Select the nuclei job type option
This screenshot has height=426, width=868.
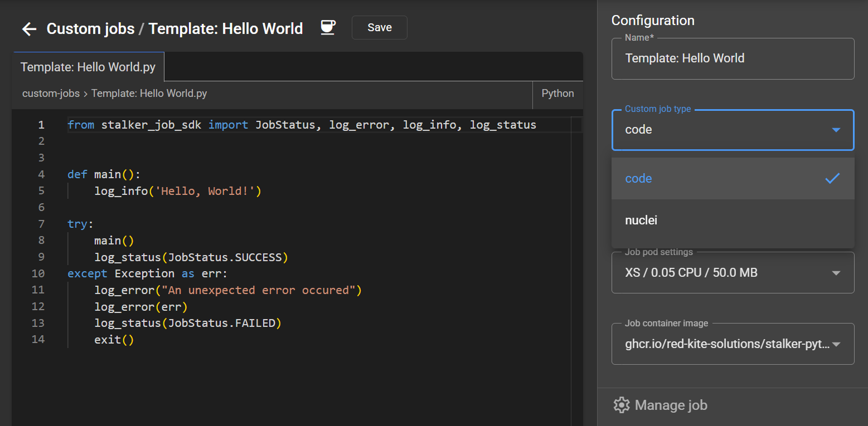[x=641, y=221]
